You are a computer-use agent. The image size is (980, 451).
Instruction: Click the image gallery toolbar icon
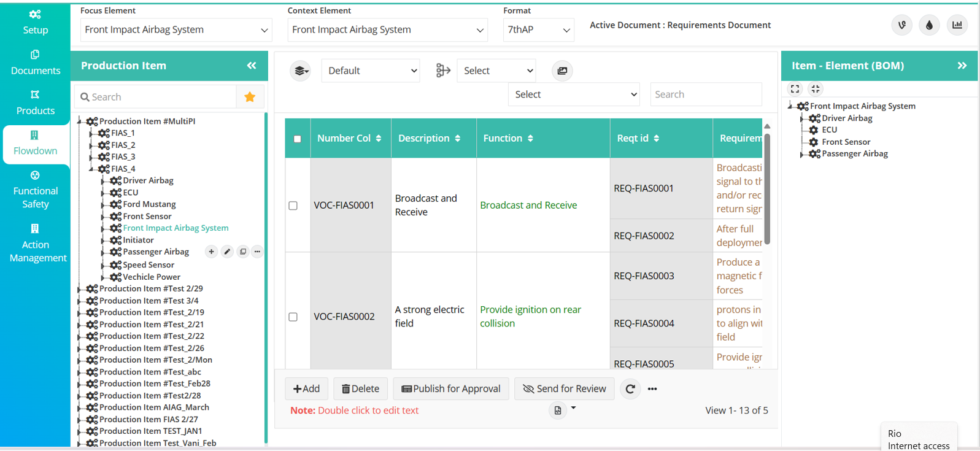562,71
